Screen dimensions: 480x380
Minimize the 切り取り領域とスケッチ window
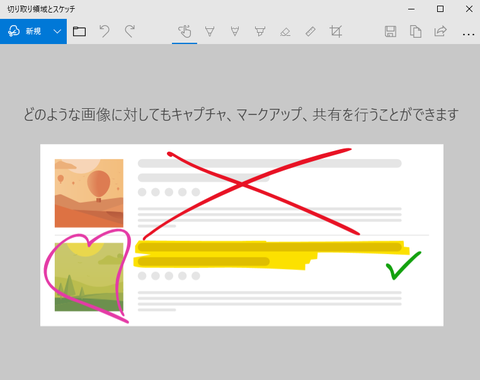(412, 9)
